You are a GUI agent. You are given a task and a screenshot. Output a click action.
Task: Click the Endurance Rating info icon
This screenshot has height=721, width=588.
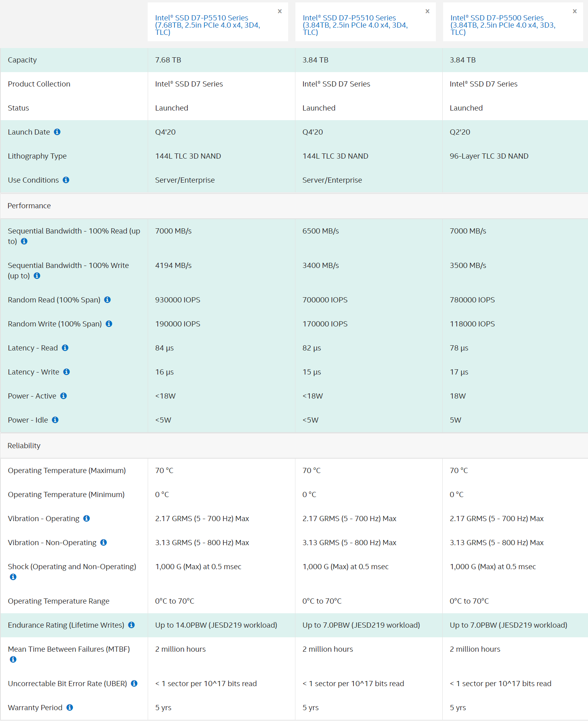coord(131,625)
